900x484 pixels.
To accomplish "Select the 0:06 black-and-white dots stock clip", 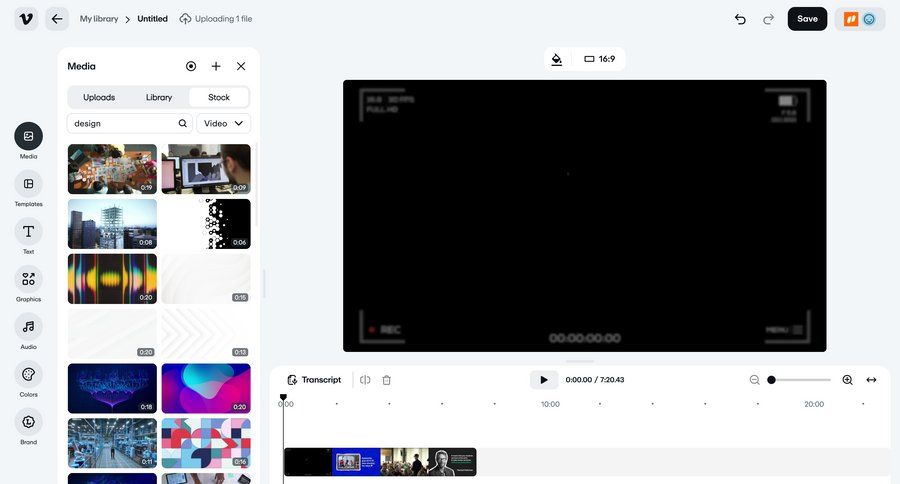I will (x=206, y=224).
